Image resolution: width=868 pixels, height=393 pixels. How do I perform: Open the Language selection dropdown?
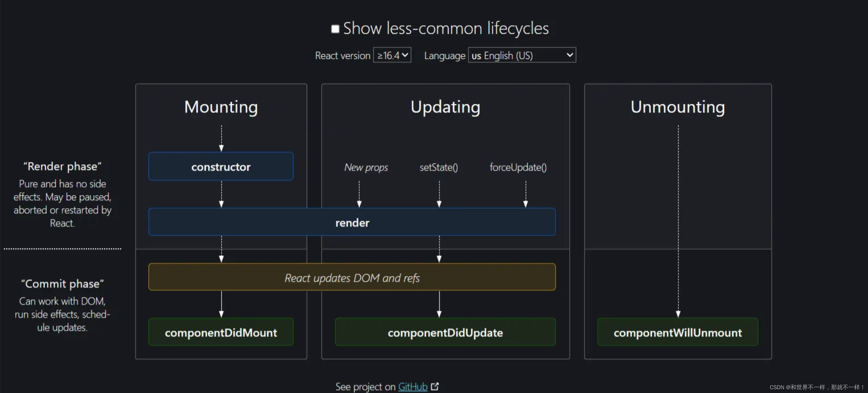coord(522,55)
